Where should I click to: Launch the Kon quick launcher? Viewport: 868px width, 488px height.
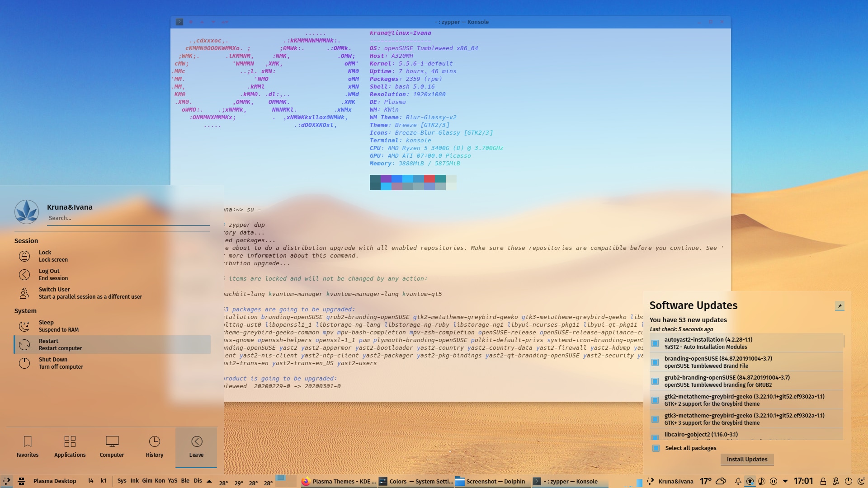pyautogui.click(x=160, y=481)
